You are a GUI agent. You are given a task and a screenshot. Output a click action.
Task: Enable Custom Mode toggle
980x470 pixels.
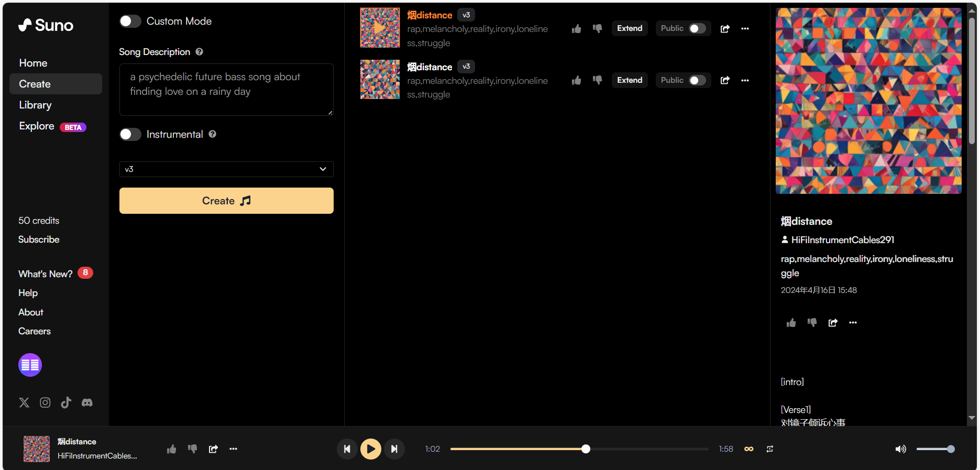click(130, 21)
